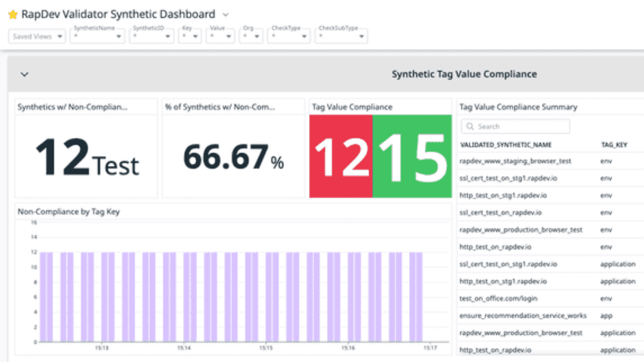Sort by TAG_KEY column header
This screenshot has width=644, height=362.
pyautogui.click(x=614, y=145)
